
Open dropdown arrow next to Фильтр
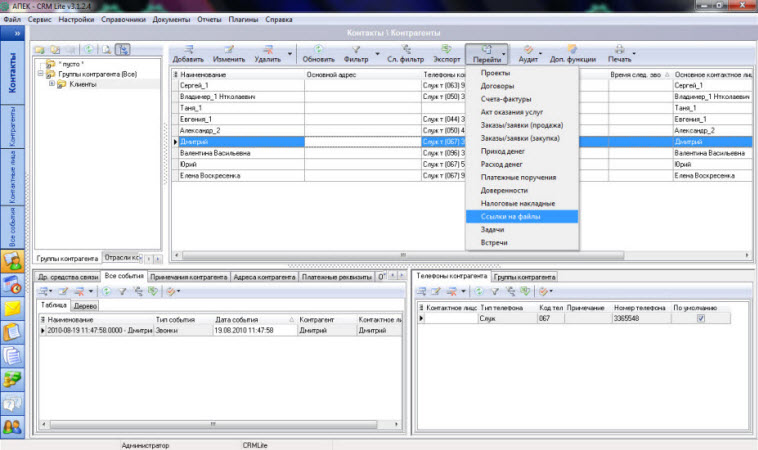click(x=377, y=54)
